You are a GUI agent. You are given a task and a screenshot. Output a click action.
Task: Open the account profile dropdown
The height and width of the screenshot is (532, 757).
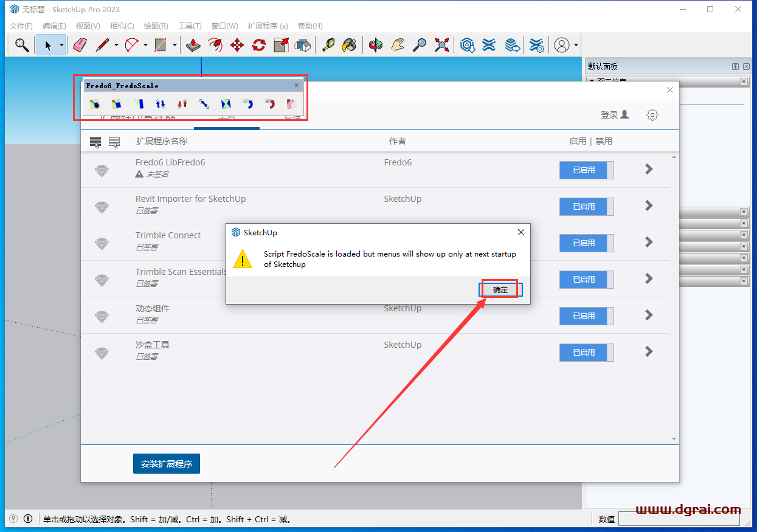pyautogui.click(x=576, y=45)
